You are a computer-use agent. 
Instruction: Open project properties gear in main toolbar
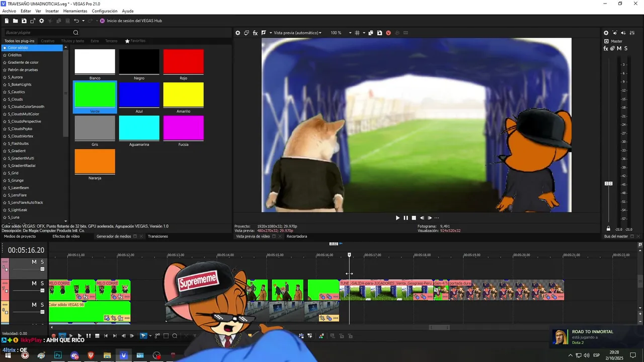[x=42, y=21]
